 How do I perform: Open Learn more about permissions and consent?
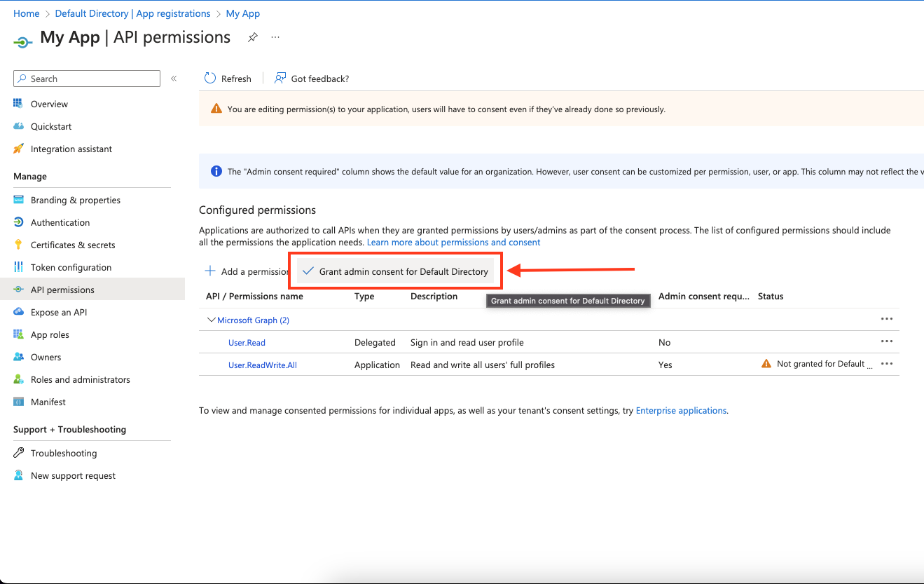tap(454, 242)
